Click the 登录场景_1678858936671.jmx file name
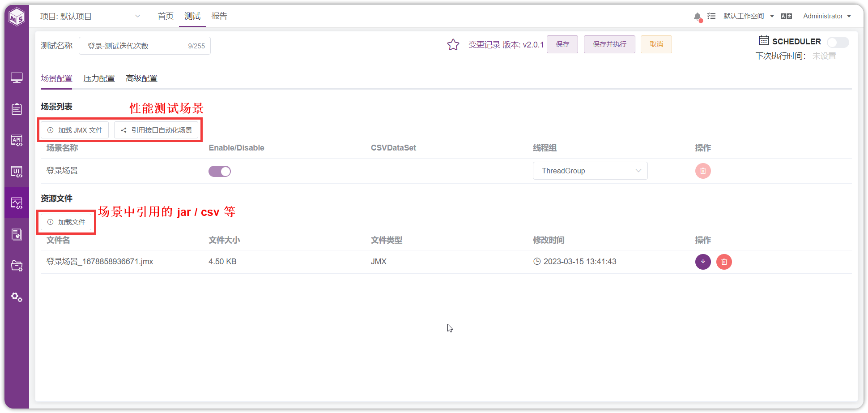Viewport: 868px width, 413px height. [x=100, y=262]
